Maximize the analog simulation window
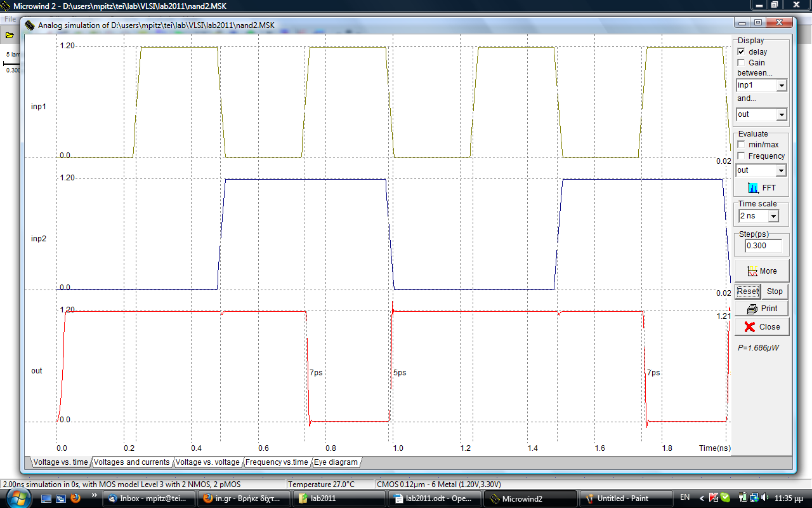This screenshot has height=508, width=812. [x=757, y=22]
